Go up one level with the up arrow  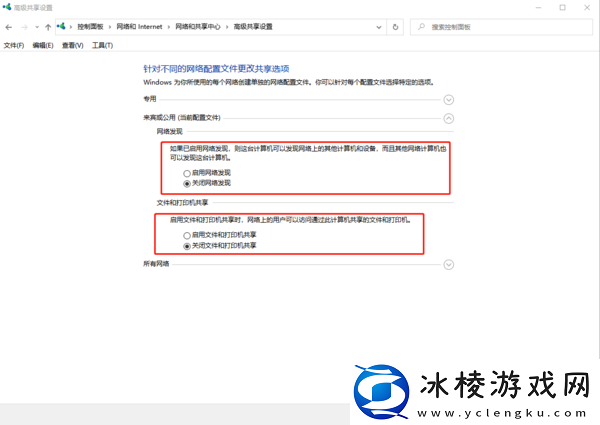point(48,27)
